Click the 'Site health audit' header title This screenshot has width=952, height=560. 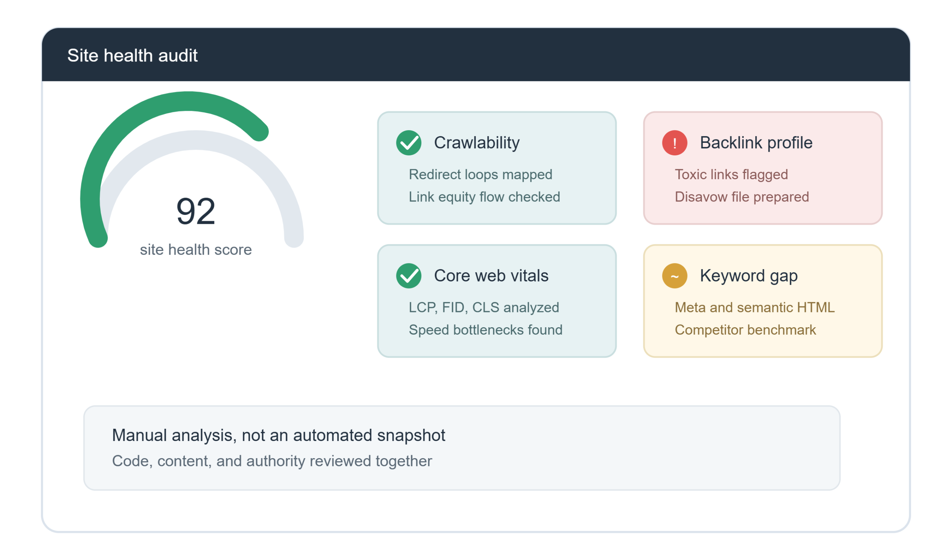(x=132, y=55)
